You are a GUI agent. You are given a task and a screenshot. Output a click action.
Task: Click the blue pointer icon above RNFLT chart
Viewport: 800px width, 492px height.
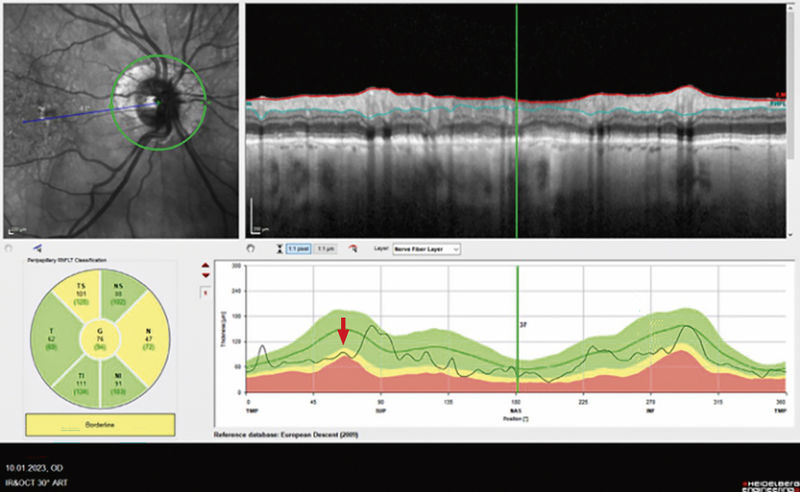tap(37, 247)
